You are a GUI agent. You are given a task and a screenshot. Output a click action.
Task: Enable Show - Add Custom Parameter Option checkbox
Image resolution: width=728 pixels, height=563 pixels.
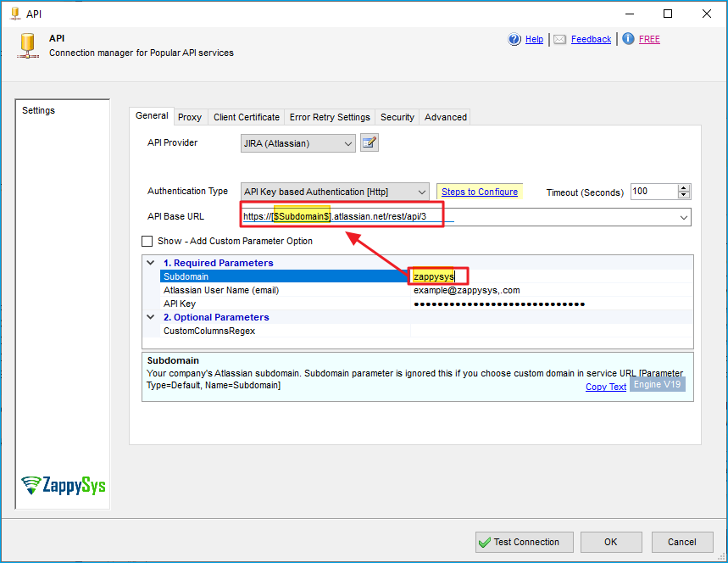tap(147, 241)
